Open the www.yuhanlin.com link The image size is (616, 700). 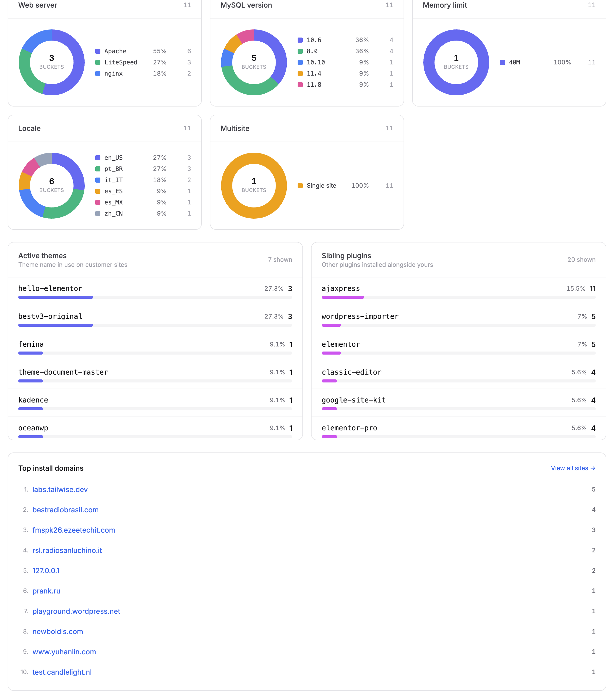click(x=64, y=652)
